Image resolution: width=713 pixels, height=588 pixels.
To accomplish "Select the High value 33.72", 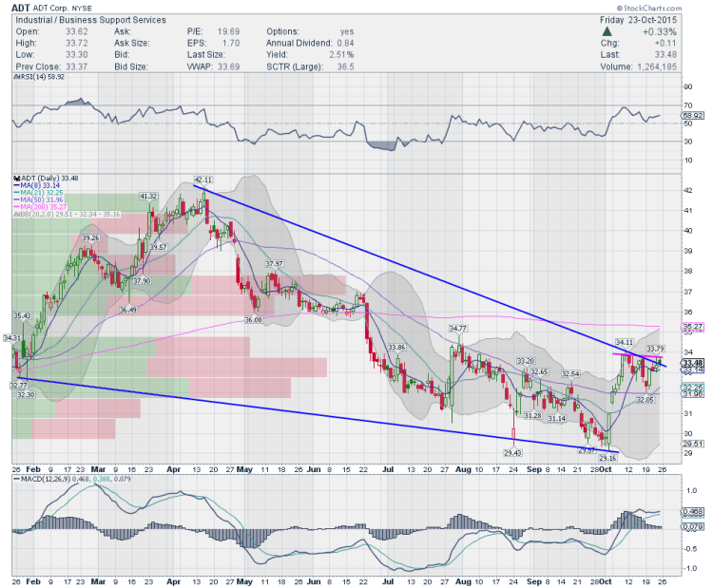I will [76, 43].
